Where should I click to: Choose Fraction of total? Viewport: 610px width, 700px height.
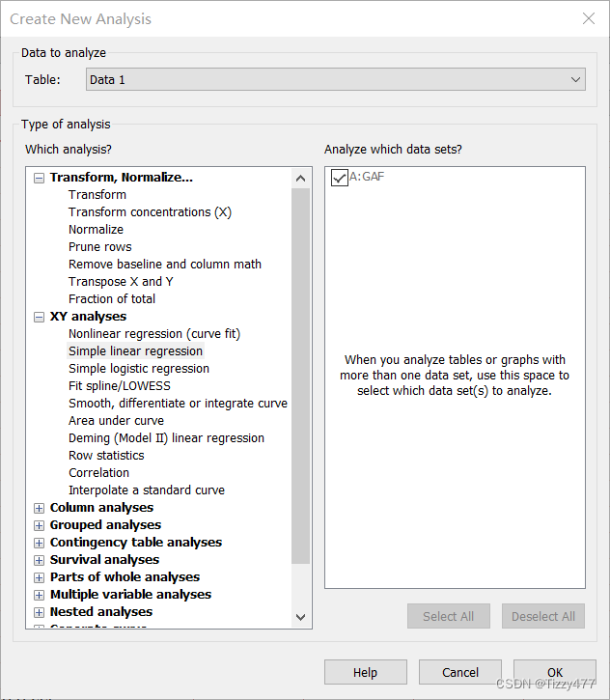click(112, 299)
